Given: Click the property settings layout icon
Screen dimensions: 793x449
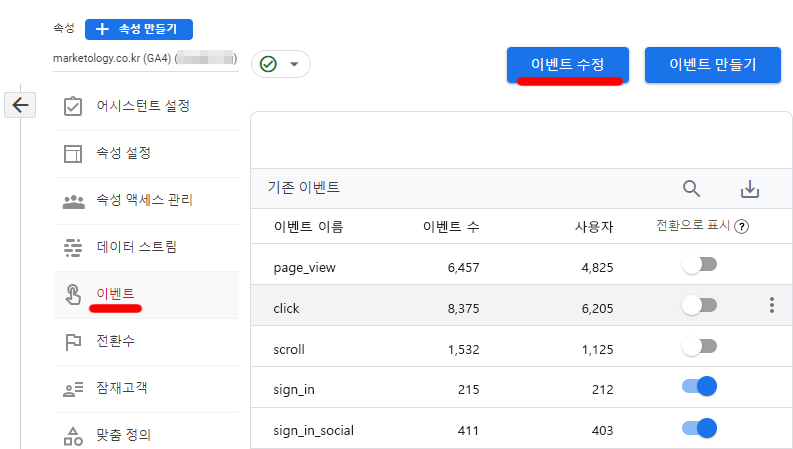Looking at the screenshot, I should pyautogui.click(x=73, y=154).
